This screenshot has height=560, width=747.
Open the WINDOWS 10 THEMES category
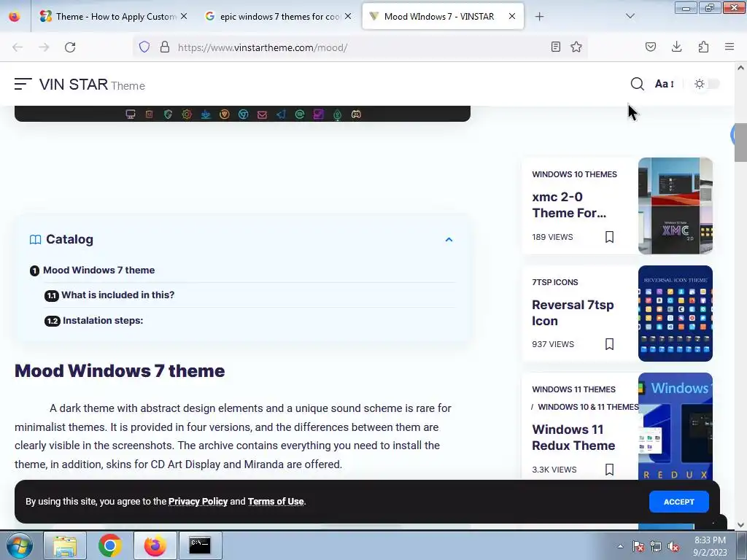(x=574, y=174)
